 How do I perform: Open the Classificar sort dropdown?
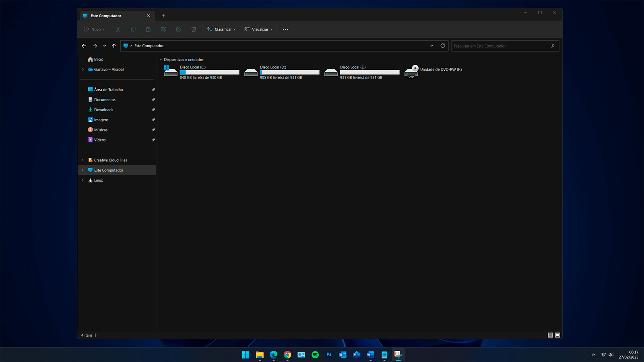pos(221,29)
